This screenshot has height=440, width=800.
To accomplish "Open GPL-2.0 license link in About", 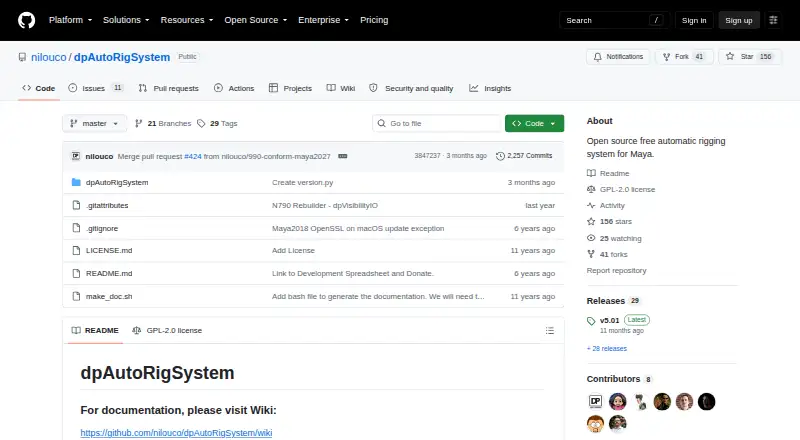I will tap(621, 189).
